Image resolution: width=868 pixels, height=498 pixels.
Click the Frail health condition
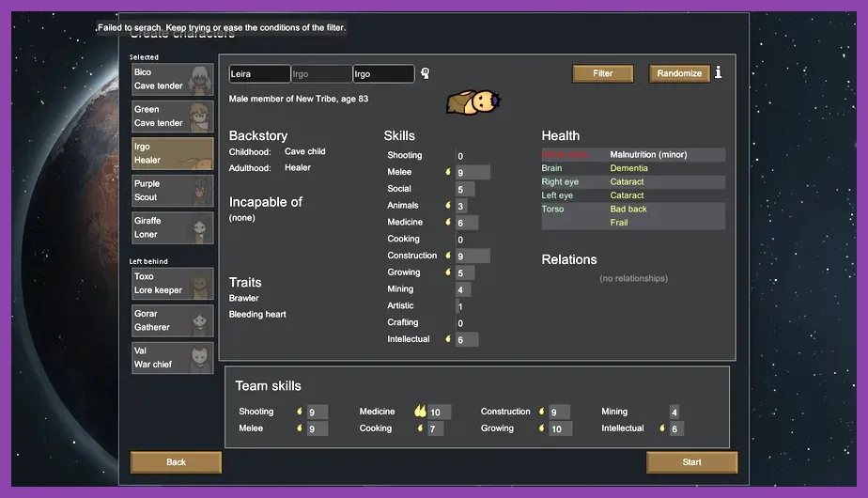tap(619, 222)
